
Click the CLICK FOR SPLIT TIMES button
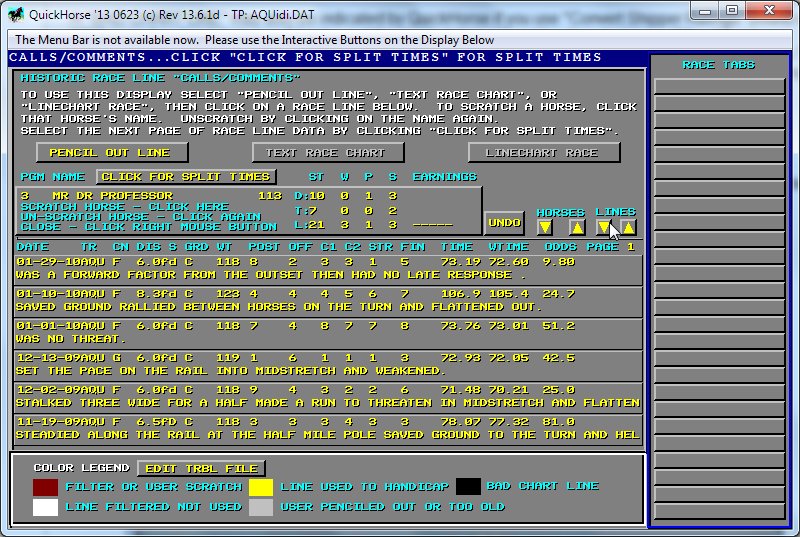(x=185, y=177)
